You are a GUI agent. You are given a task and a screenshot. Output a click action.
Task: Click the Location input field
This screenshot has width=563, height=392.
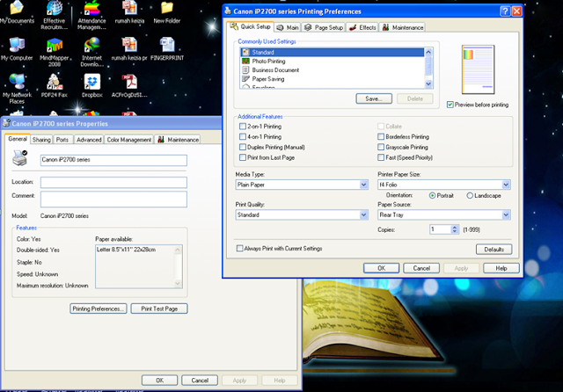(113, 182)
